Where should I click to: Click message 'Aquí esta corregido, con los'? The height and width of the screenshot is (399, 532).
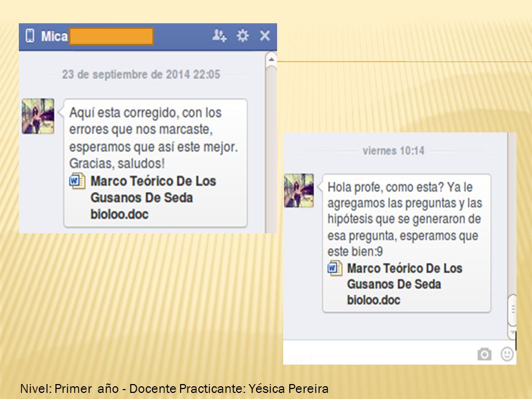point(146,112)
